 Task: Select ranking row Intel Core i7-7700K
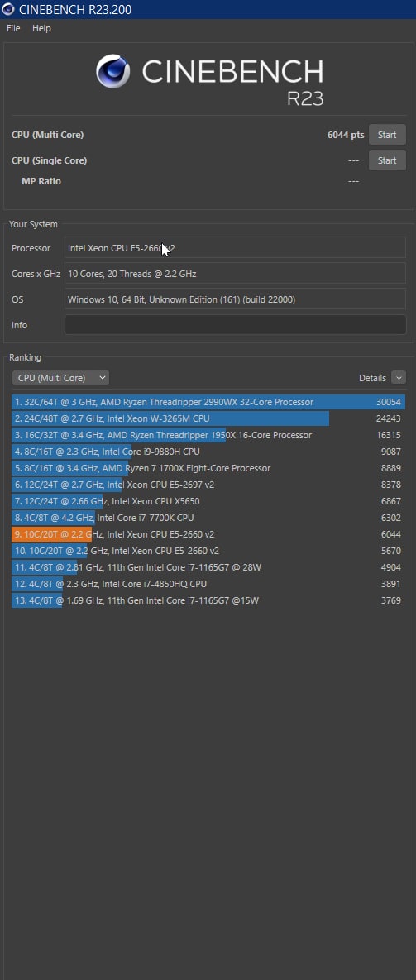click(208, 518)
